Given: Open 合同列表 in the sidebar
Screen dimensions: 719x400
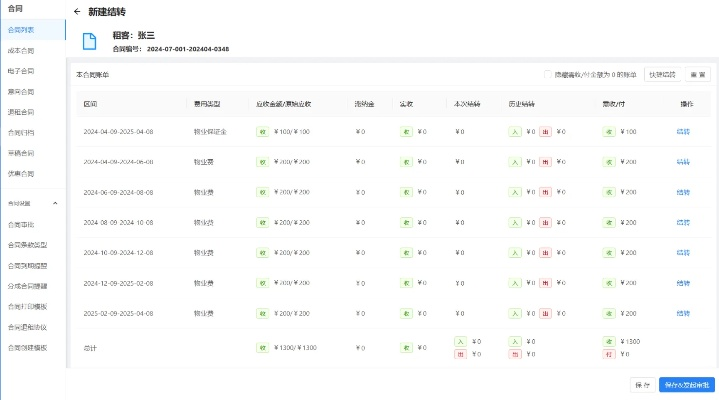Looking at the screenshot, I should (20, 30).
